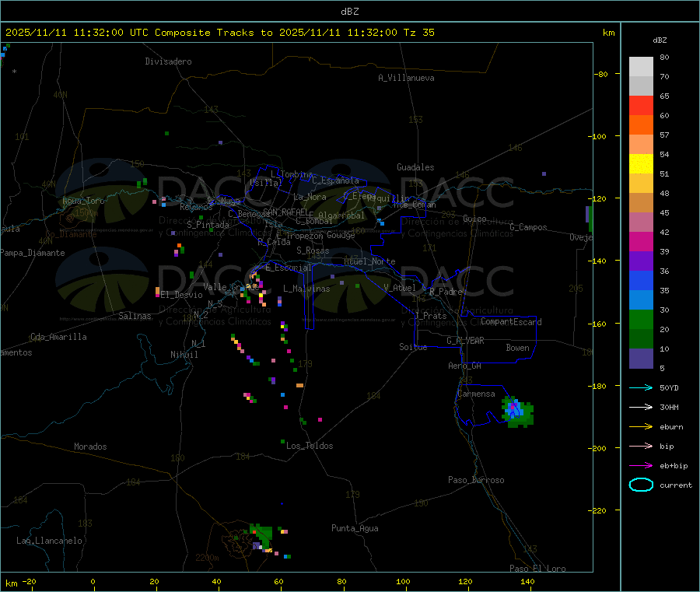Click the green echo on the right map edge
This screenshot has height=592, width=700.
590,219
